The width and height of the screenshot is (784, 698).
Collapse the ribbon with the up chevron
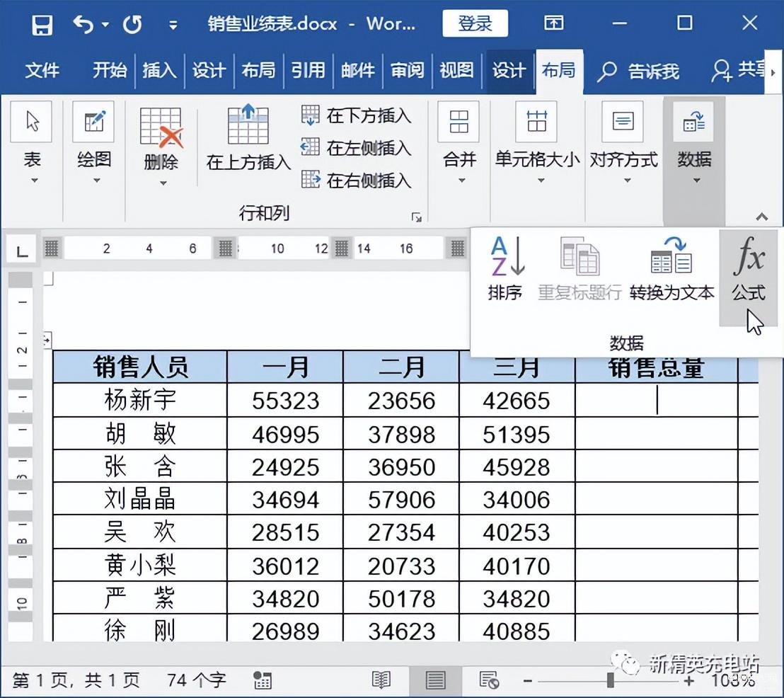click(x=761, y=217)
